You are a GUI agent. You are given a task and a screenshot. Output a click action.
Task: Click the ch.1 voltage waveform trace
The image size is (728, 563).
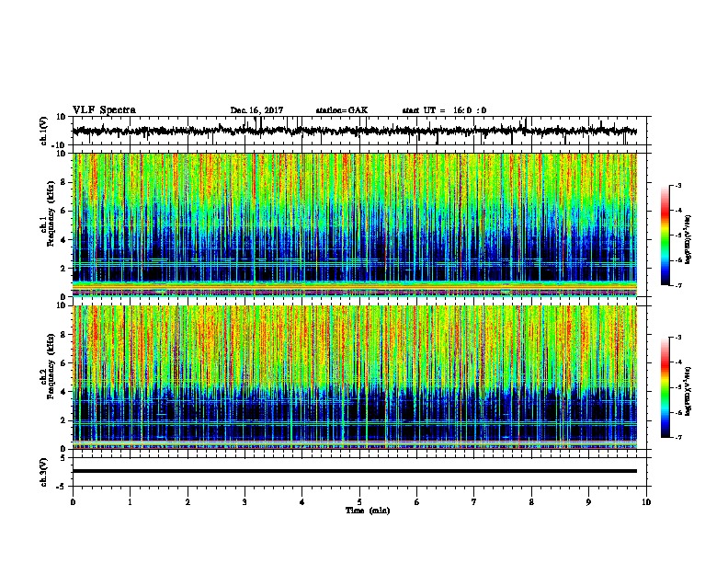coord(354,131)
